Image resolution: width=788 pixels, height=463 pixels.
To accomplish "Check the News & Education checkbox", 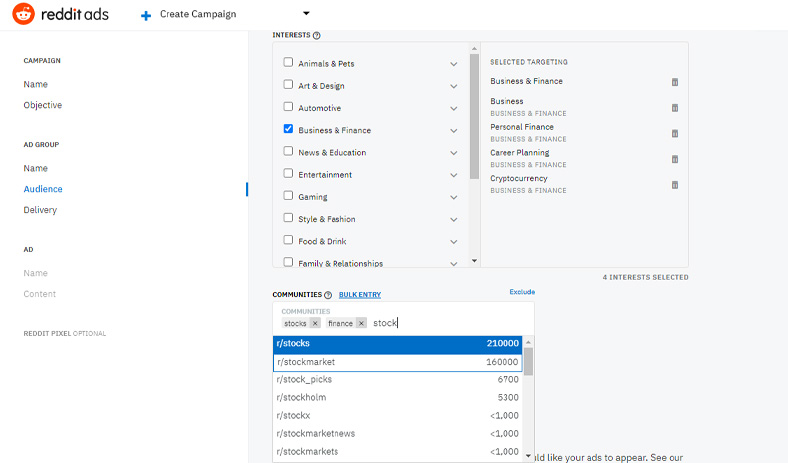I will [288, 151].
